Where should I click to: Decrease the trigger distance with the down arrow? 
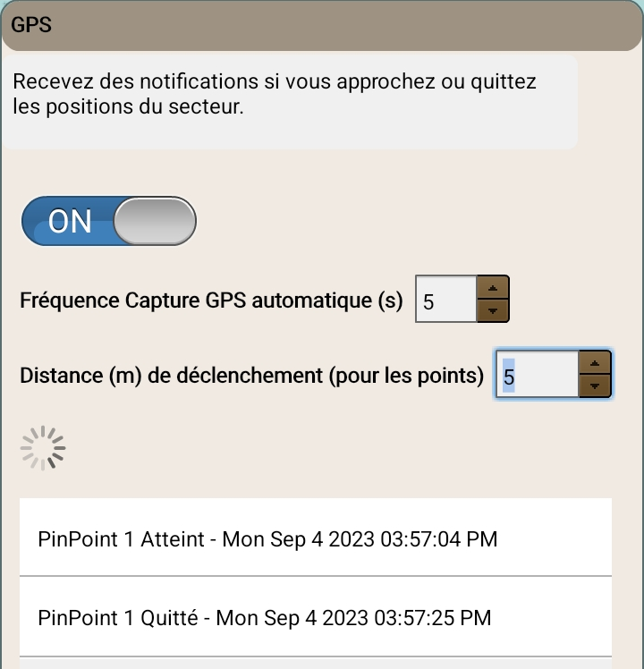click(596, 385)
